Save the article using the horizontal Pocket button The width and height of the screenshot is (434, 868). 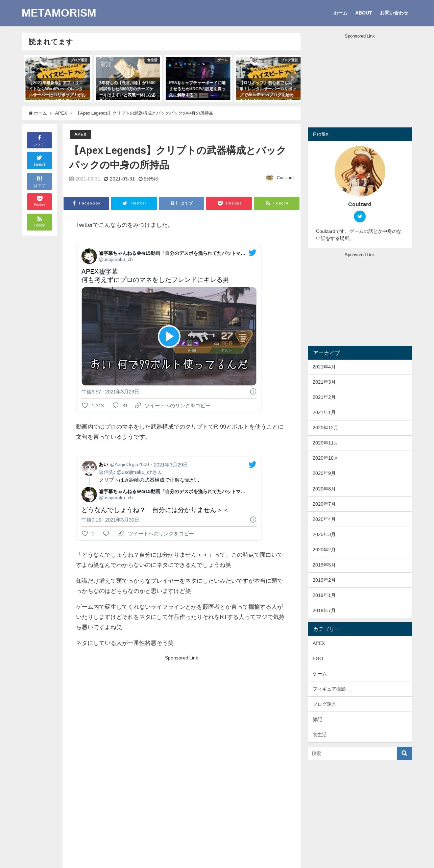coord(229,203)
